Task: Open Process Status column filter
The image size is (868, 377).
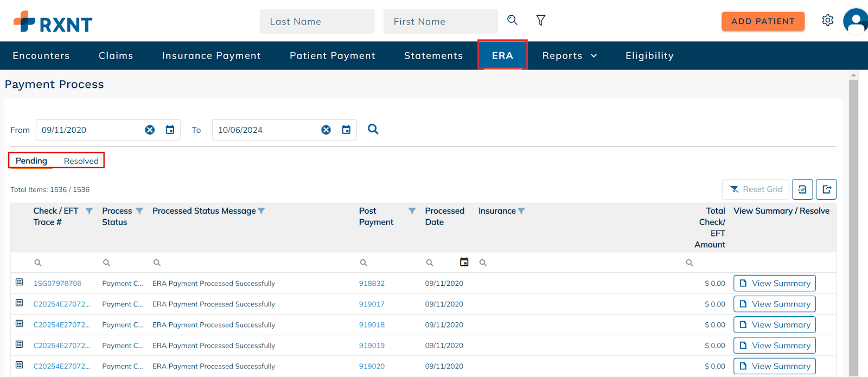Action: tap(139, 211)
